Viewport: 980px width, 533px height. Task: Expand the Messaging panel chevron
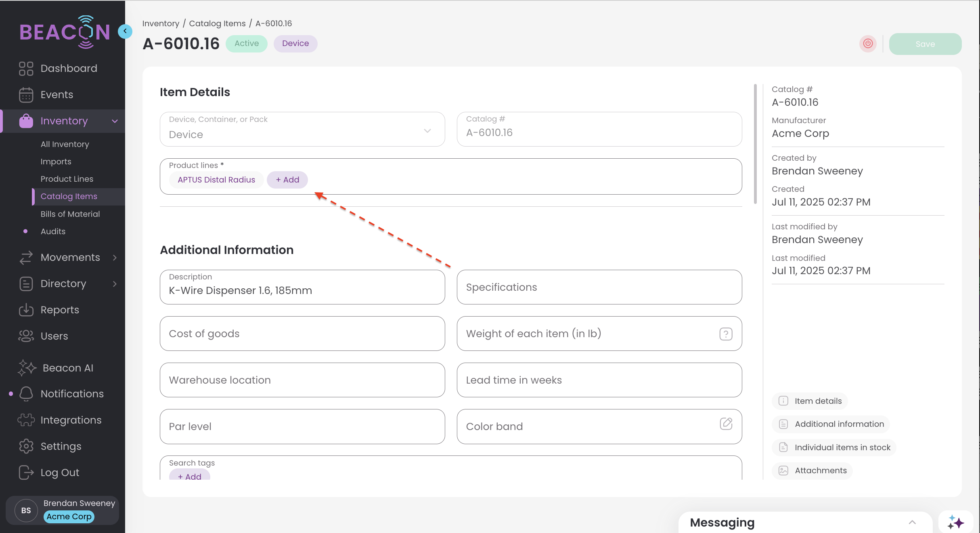(912, 523)
